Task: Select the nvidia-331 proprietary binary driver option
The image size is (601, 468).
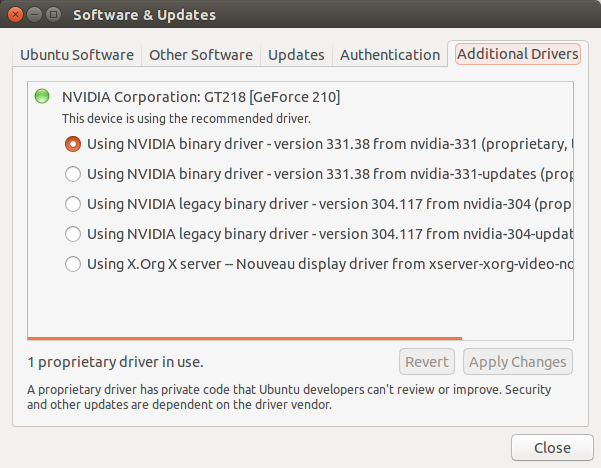Action: pyautogui.click(x=73, y=143)
